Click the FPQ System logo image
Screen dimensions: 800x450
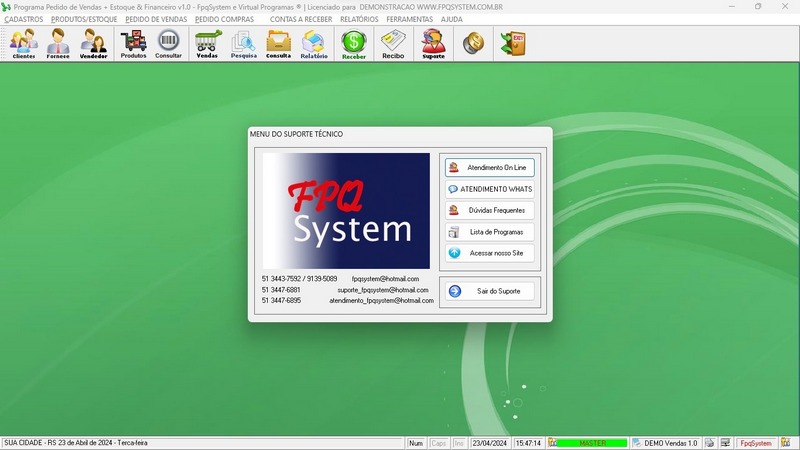(346, 211)
